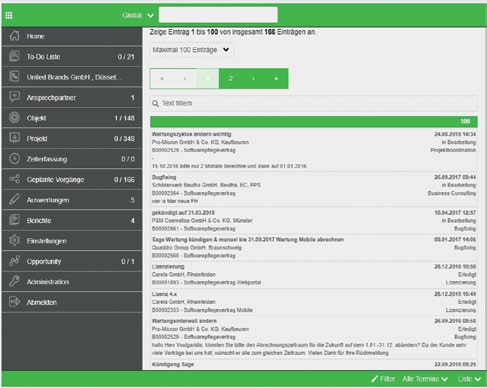Open the Maximal 100 Einträge dropdown
This screenshot has height=388, width=487.
pyautogui.click(x=192, y=50)
